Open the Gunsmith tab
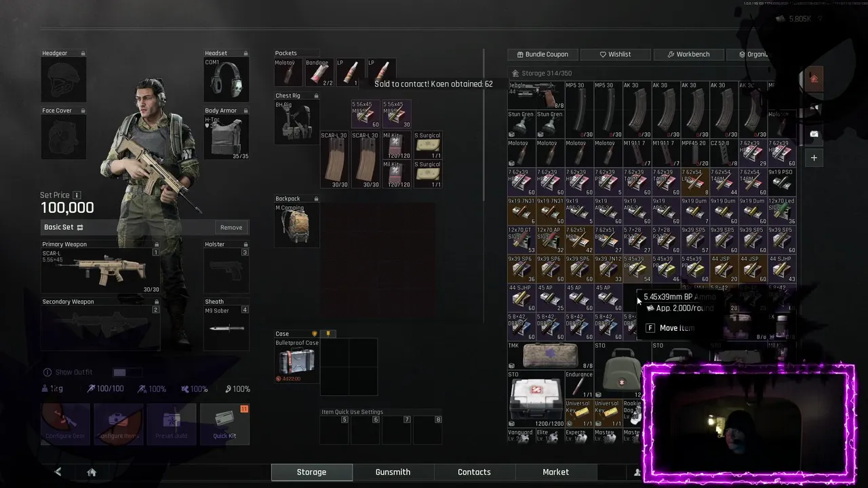Screen dimensions: 868x488 [393, 472]
